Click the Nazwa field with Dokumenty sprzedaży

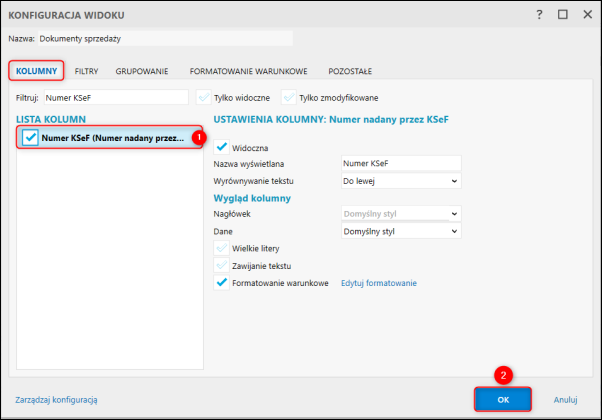[x=165, y=38]
